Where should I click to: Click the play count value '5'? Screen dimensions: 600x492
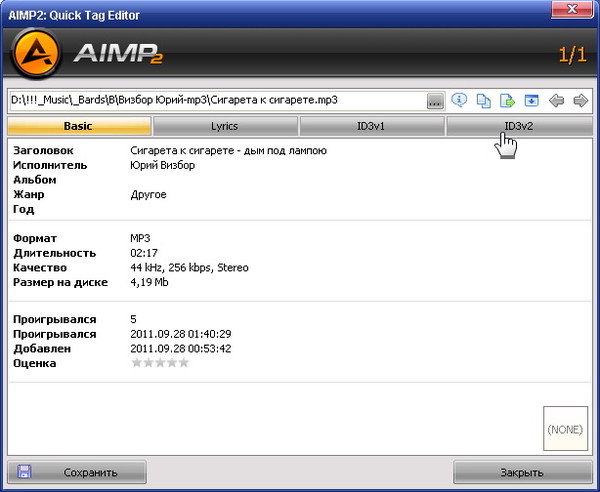click(133, 319)
